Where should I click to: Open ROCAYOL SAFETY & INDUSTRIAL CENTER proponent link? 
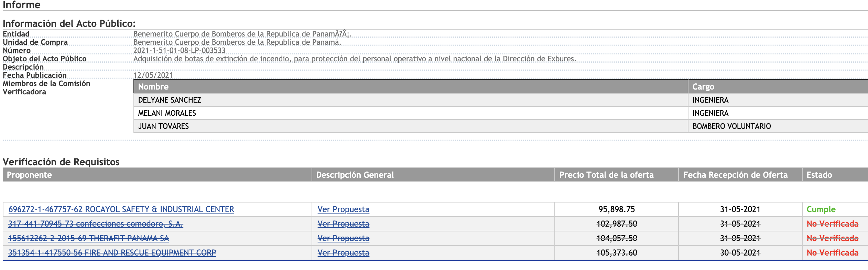point(121,209)
